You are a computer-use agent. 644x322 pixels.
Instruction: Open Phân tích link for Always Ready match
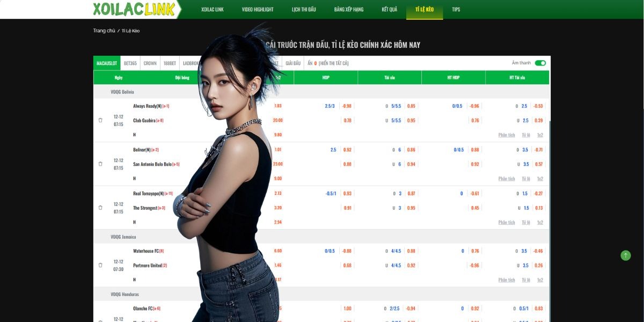(x=507, y=135)
